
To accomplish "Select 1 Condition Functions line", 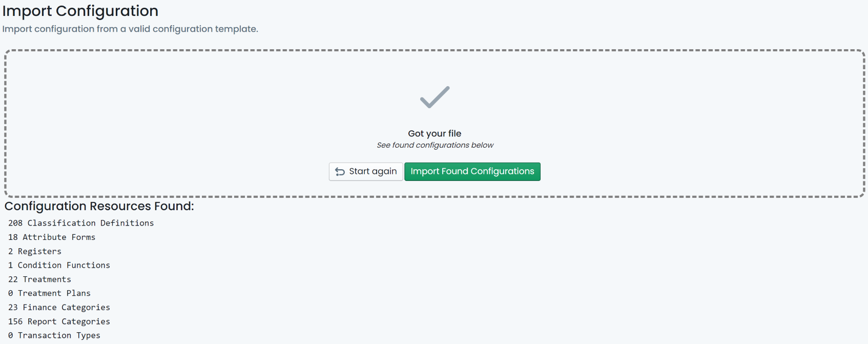I will 59,265.
